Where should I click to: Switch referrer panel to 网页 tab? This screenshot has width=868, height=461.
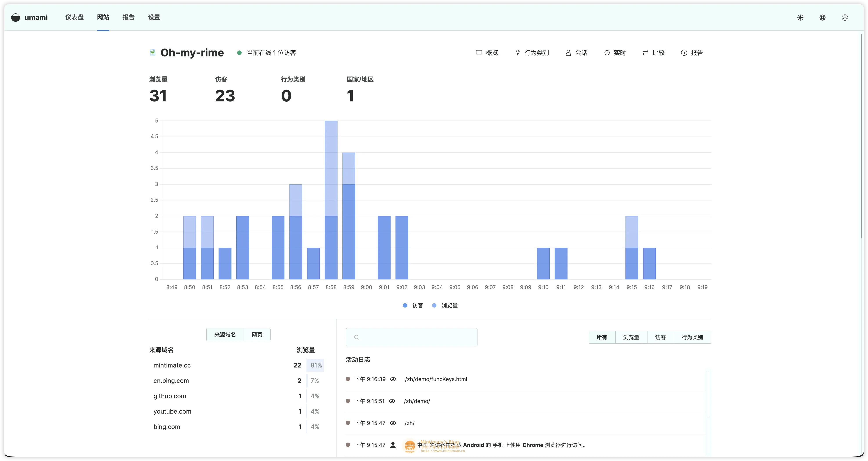(257, 335)
